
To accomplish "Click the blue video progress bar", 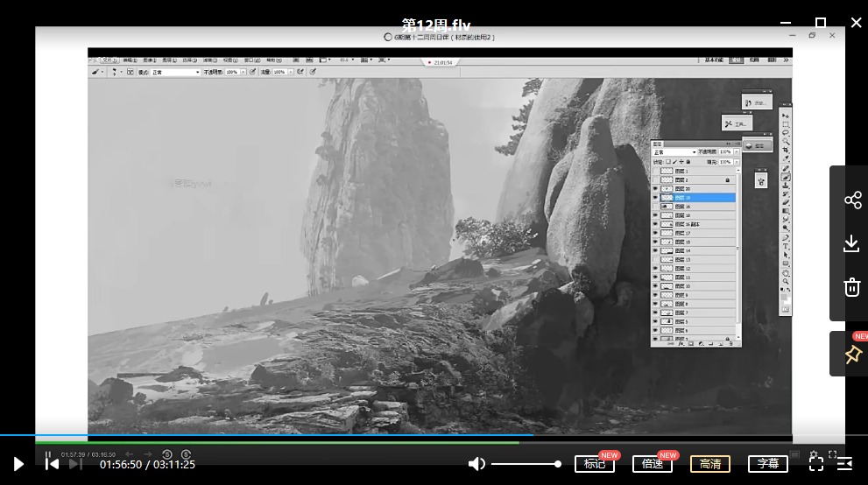I will pos(263,435).
